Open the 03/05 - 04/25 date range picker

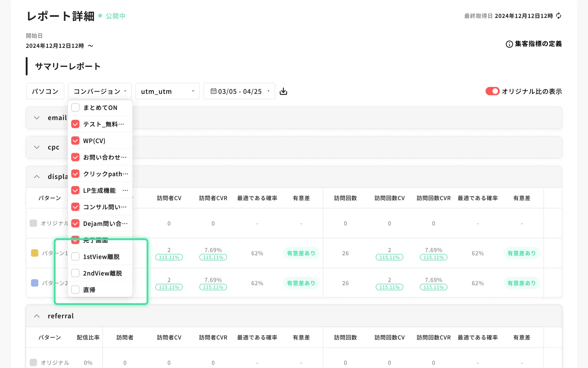tap(239, 91)
